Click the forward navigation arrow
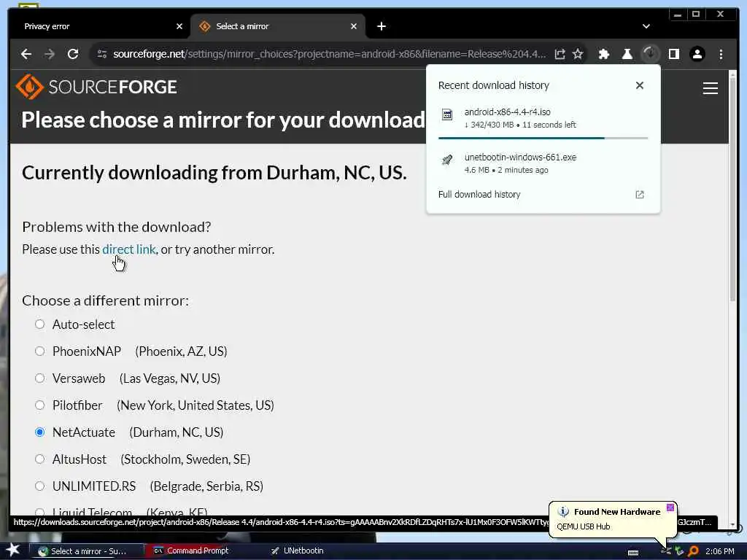The width and height of the screenshot is (747, 560). tap(50, 54)
